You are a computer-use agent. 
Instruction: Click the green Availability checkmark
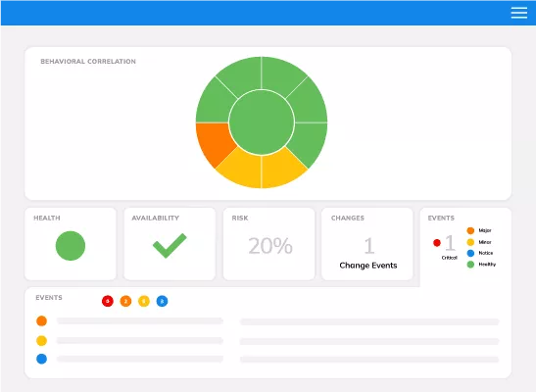point(170,245)
